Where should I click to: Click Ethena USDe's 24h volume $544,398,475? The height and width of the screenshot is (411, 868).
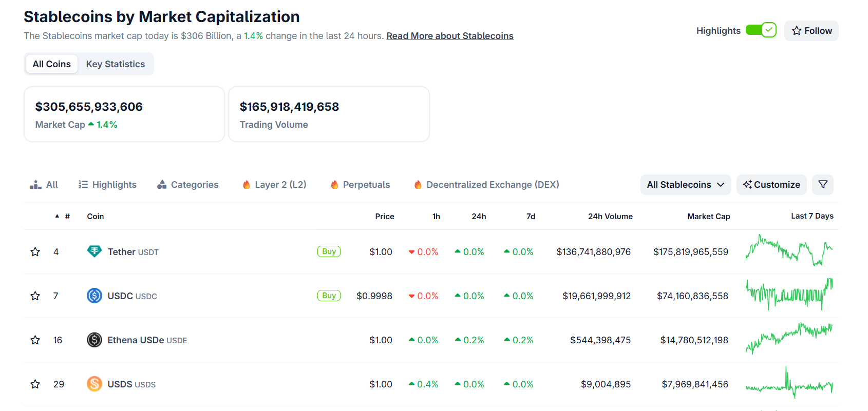coord(600,340)
